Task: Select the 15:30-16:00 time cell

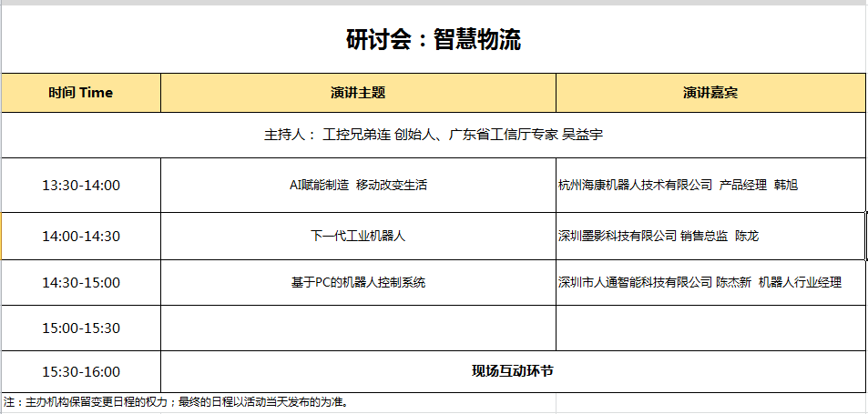Action: [81, 371]
